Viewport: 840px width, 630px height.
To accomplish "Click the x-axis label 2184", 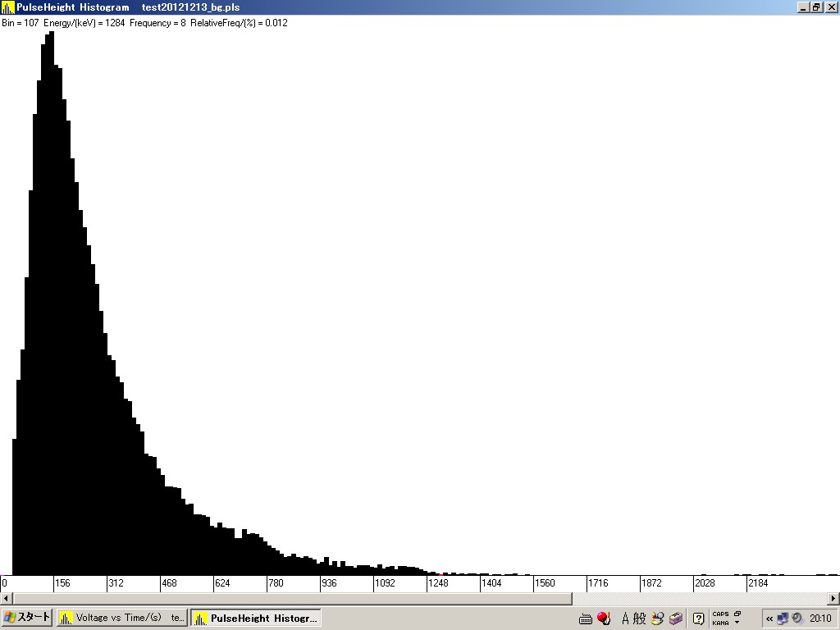I will [758, 583].
